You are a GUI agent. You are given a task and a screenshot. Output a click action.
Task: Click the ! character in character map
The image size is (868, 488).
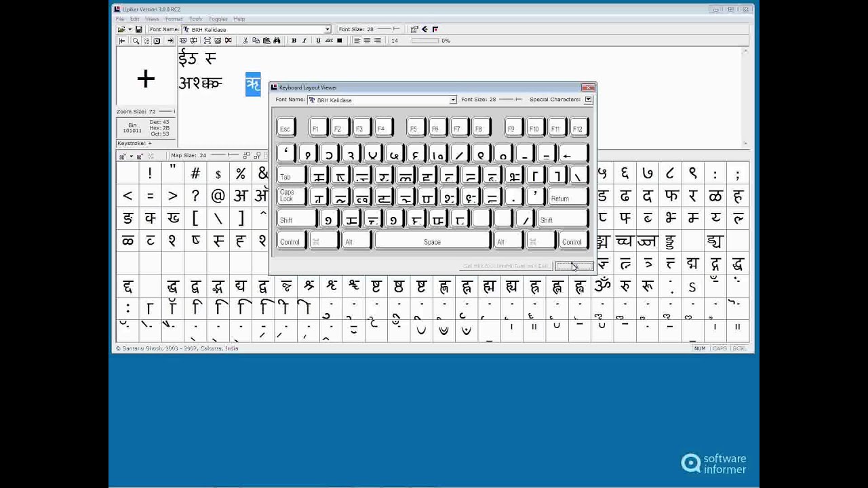click(x=150, y=174)
